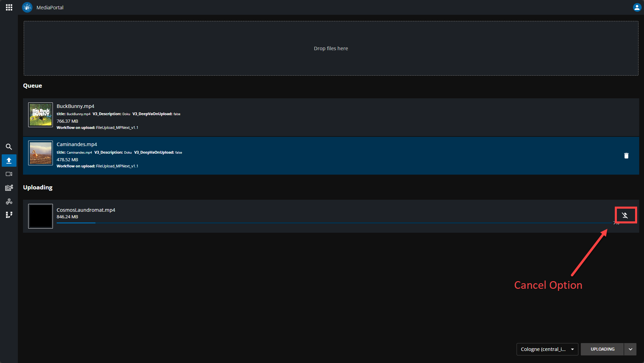The image size is (644, 363).
Task: Open the user account profile icon
Action: [x=636, y=7]
